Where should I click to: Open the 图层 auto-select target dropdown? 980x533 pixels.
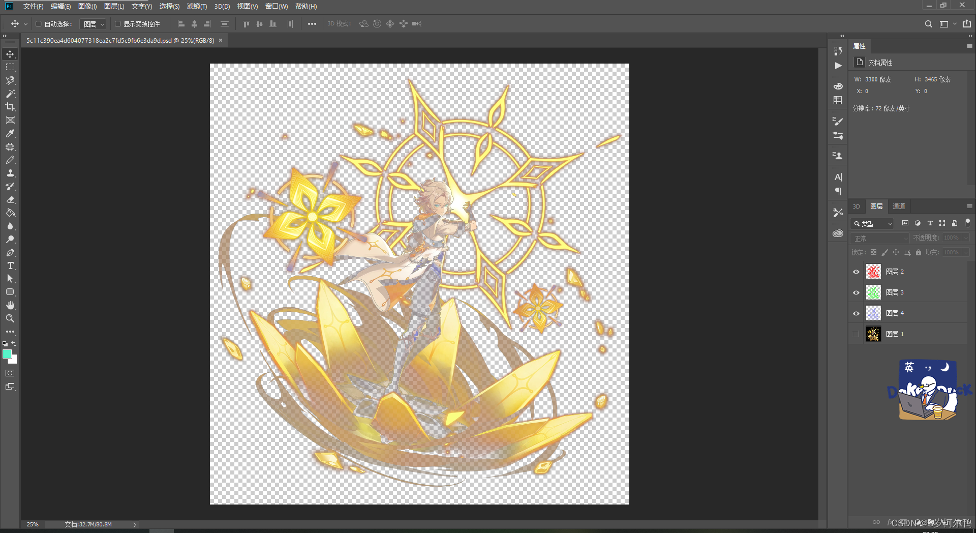tap(93, 24)
